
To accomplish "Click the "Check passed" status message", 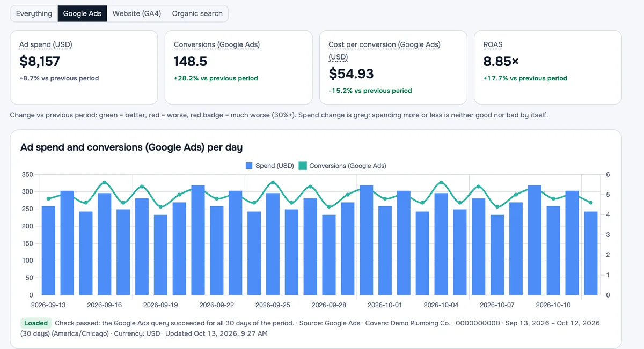I will coord(174,323).
